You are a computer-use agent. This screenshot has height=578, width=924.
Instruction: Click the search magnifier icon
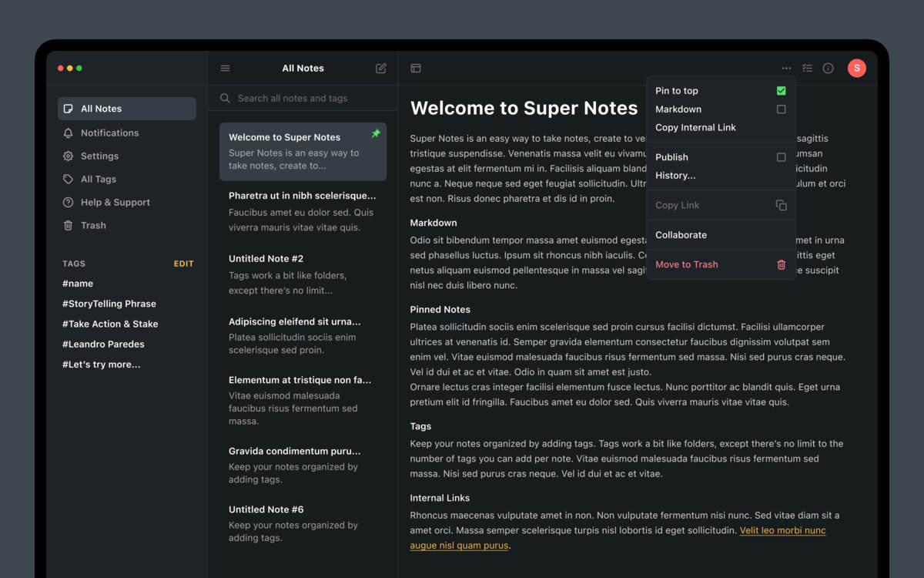tap(225, 99)
